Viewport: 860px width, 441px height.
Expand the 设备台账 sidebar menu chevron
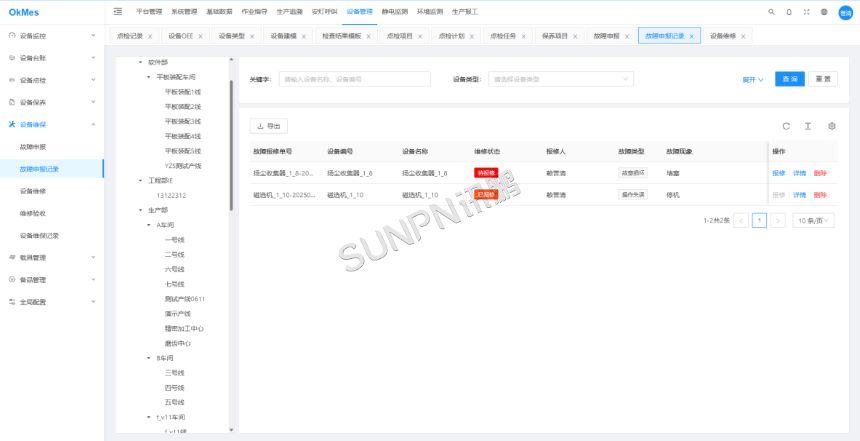click(93, 58)
